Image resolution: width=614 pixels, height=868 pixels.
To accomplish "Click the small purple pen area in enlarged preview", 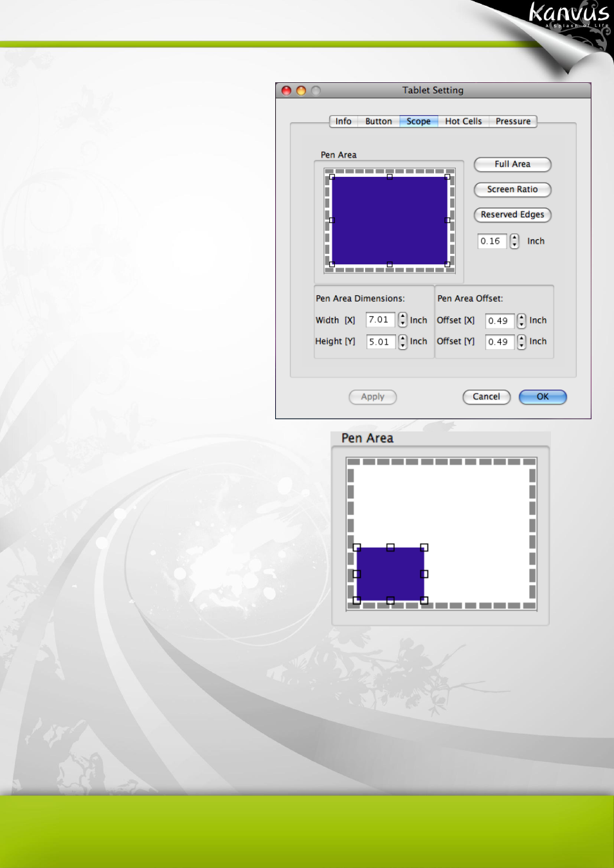I will tap(390, 574).
